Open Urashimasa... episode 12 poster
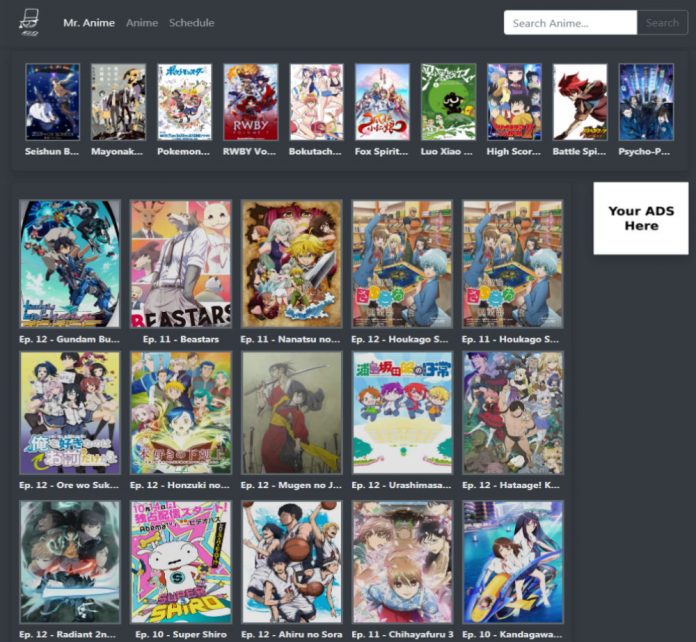 pos(402,413)
